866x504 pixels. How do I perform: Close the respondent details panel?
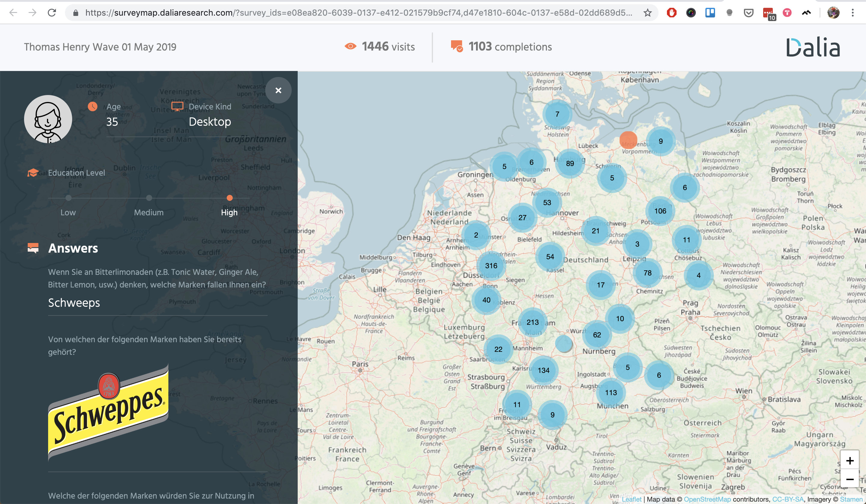(278, 90)
